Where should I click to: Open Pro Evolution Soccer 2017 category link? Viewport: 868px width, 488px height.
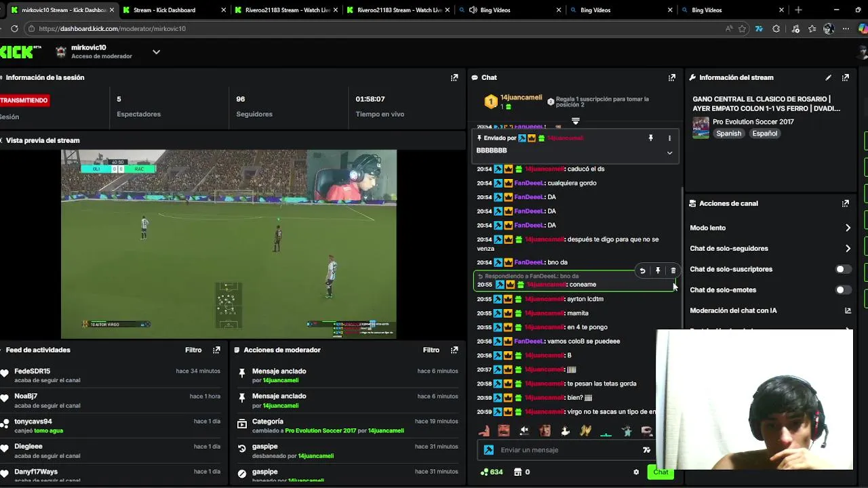click(x=753, y=122)
